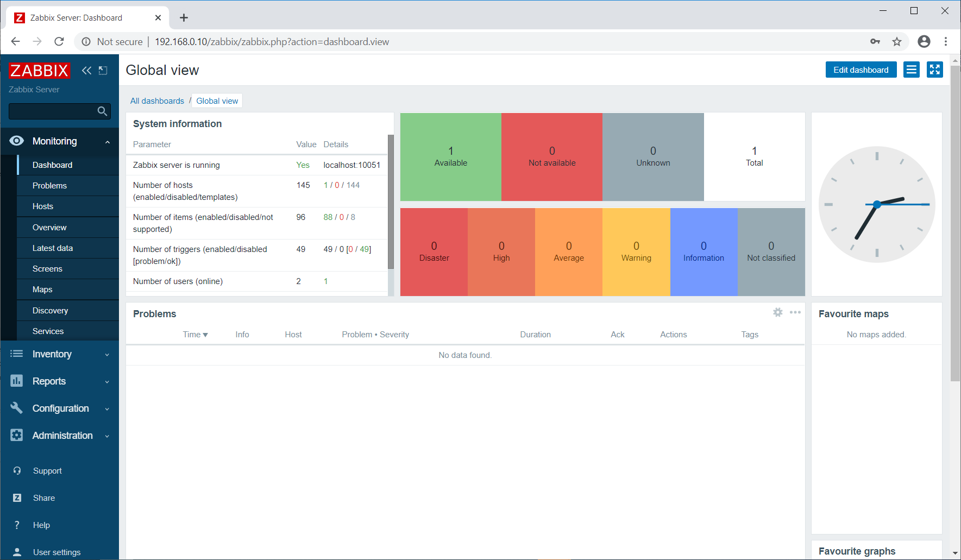Open Latest data in Monitoring menu
Viewport: 961px width, 560px height.
(68, 248)
